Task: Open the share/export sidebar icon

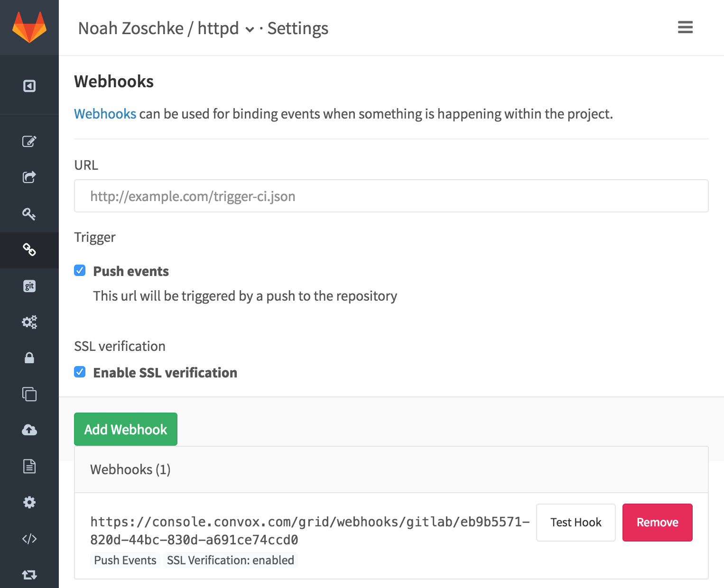Action: point(29,177)
